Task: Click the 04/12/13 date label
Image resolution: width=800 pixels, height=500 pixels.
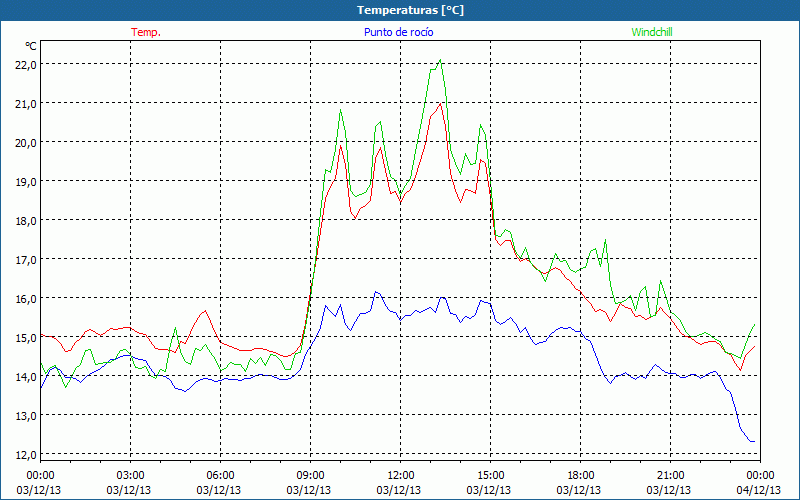Action: (759, 490)
